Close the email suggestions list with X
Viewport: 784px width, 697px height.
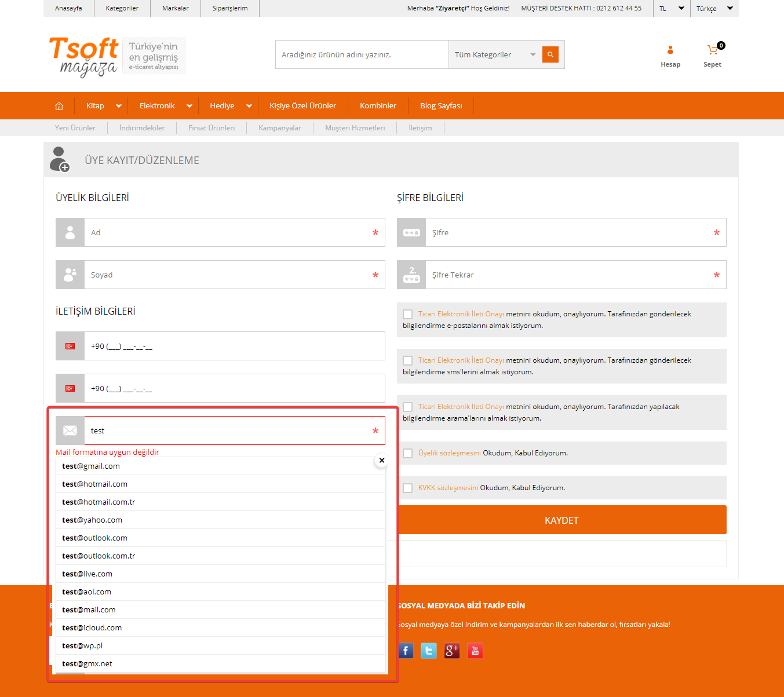tap(381, 460)
